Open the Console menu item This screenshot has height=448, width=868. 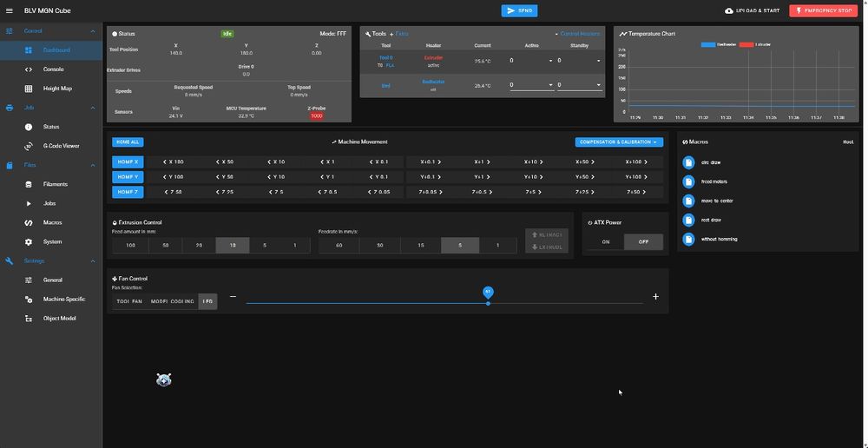[x=51, y=69]
